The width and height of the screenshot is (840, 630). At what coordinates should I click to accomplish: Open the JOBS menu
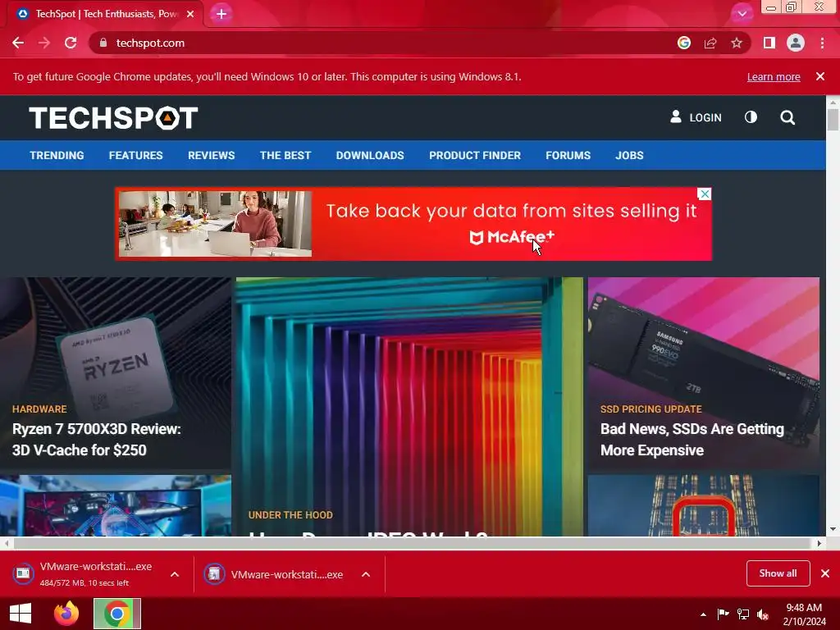click(629, 155)
